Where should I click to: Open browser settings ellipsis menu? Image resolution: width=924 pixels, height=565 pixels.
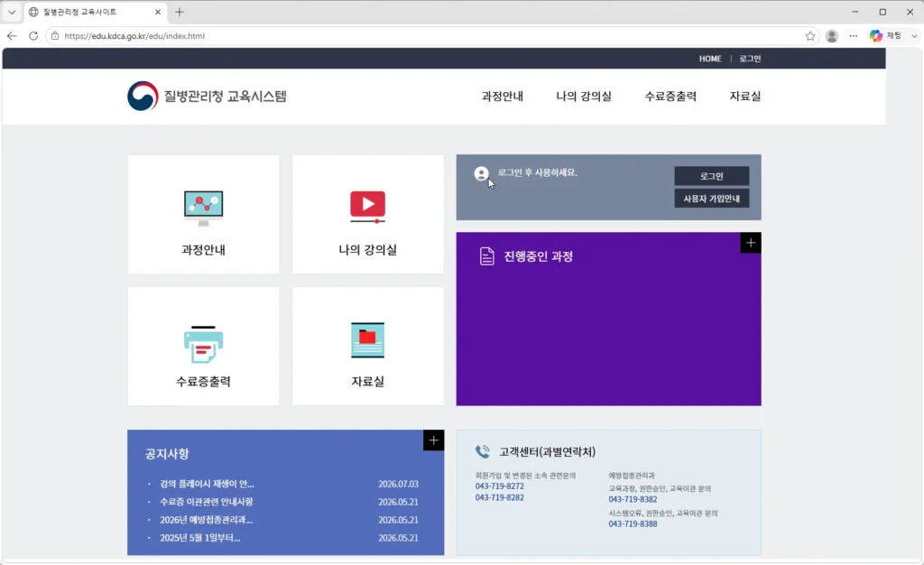click(854, 36)
